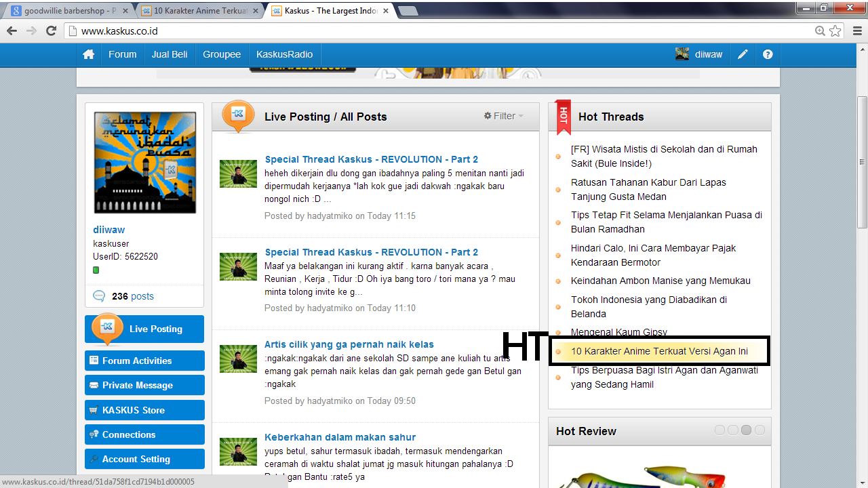Click hadyatmiko author on 11:15 post

pyautogui.click(x=330, y=216)
